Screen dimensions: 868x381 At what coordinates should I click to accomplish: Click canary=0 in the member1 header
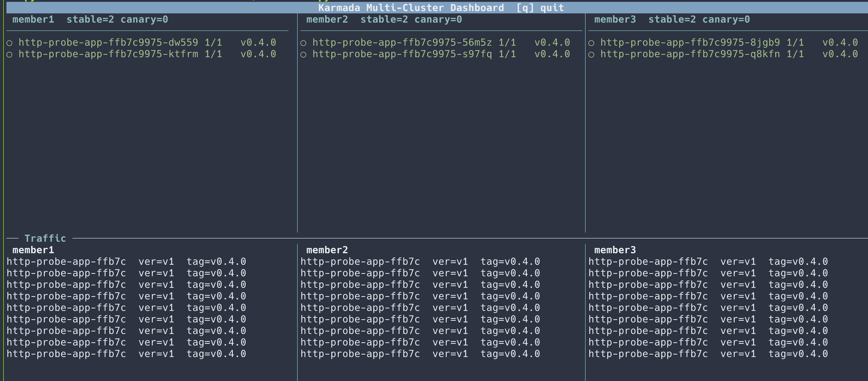click(144, 20)
